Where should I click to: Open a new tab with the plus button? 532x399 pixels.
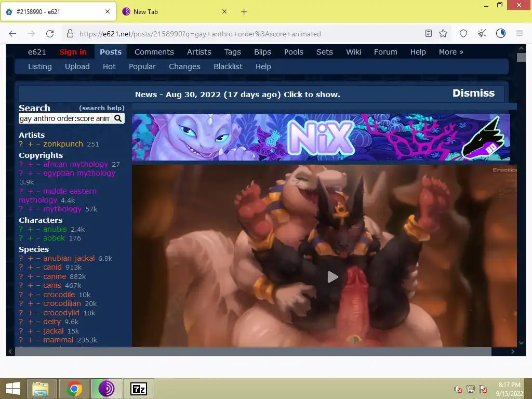coord(244,12)
